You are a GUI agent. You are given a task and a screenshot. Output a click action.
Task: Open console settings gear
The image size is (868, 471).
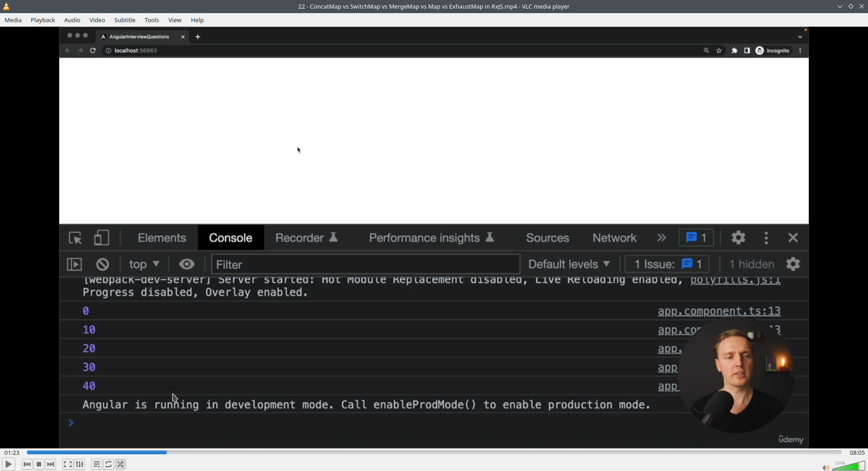click(793, 264)
